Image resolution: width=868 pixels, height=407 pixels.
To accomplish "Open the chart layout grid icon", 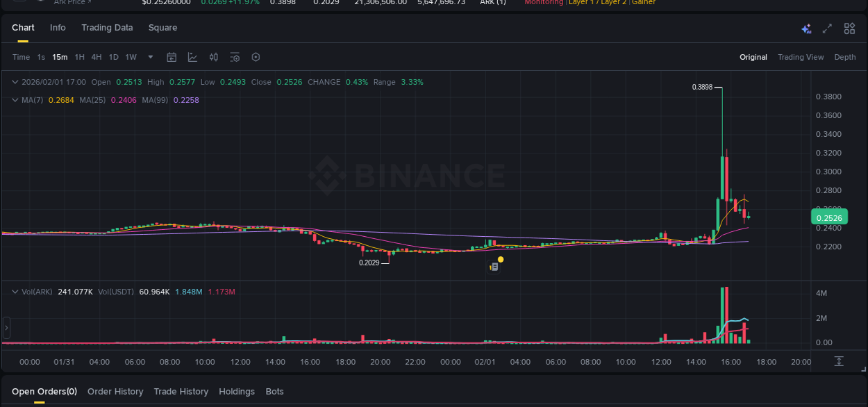I will [x=849, y=28].
